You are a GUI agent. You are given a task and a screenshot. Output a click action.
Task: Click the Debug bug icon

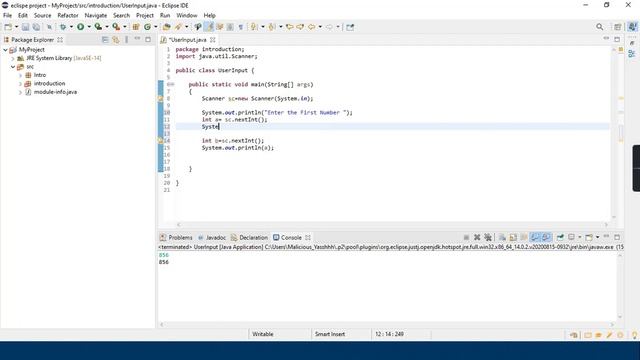(62, 27)
